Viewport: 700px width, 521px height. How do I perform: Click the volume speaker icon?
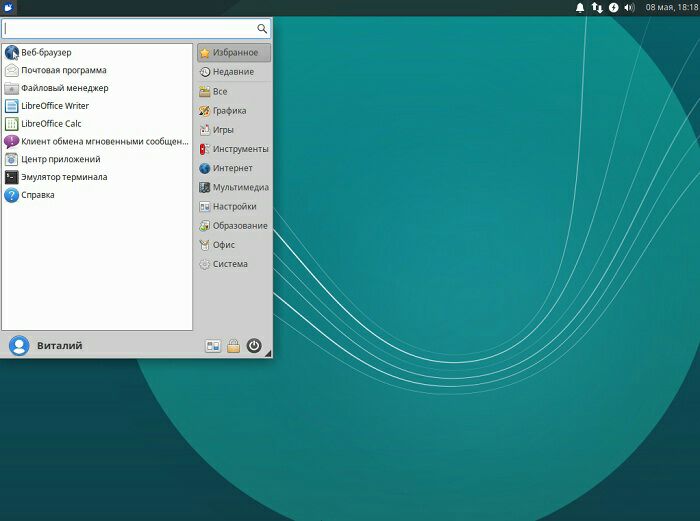click(629, 8)
